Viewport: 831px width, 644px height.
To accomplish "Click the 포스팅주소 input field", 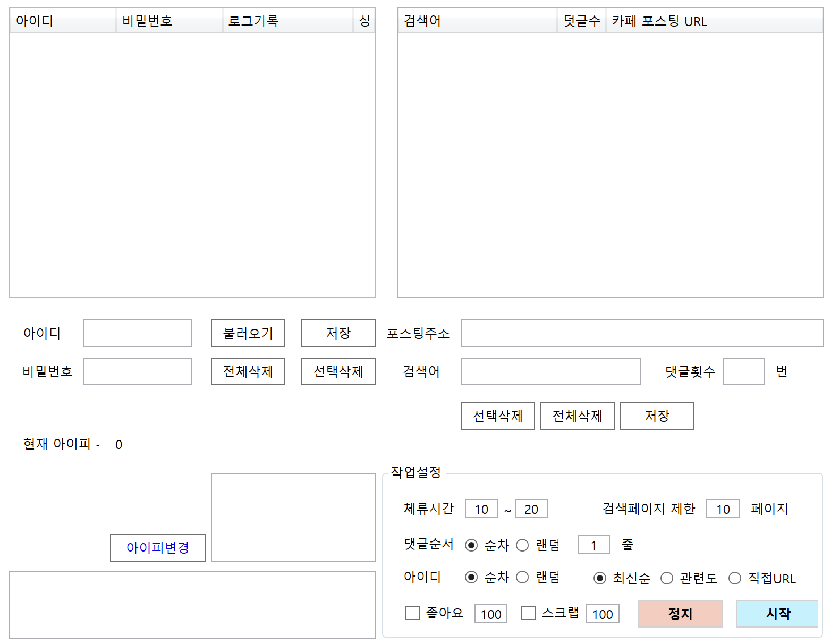I will (x=642, y=333).
